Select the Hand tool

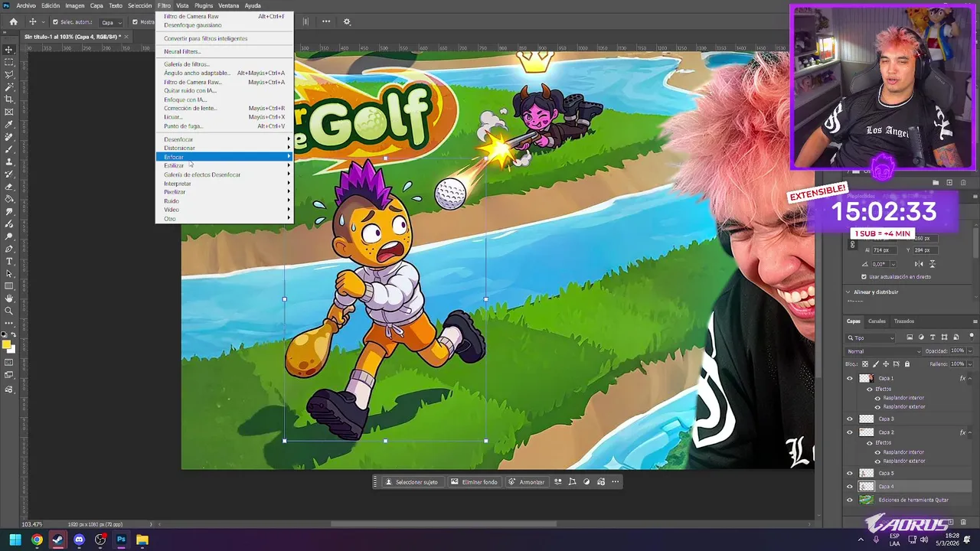click(9, 298)
